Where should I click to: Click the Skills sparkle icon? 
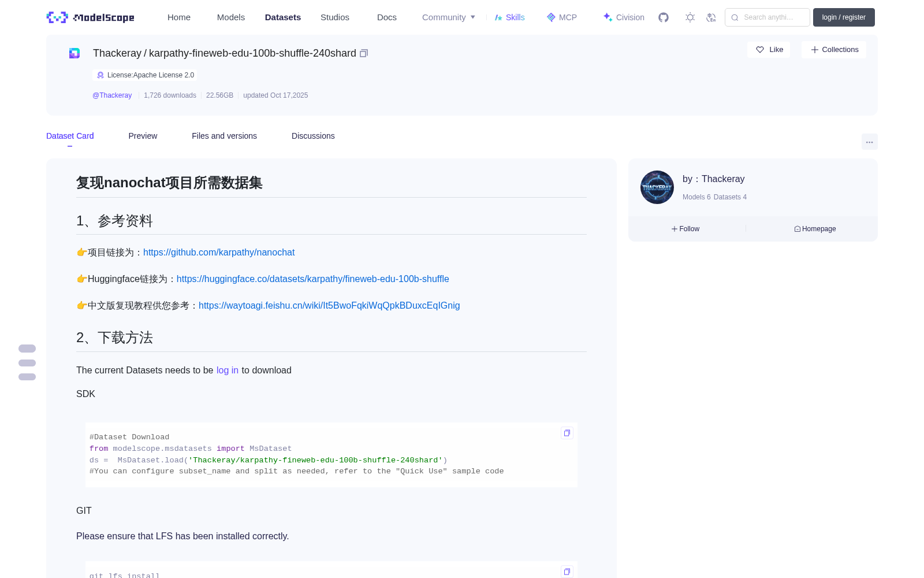(498, 17)
